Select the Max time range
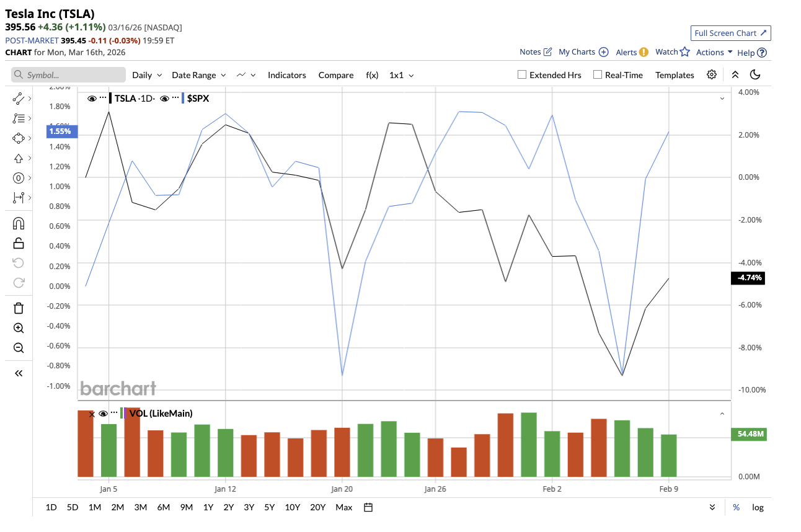The width and height of the screenshot is (801, 532). (344, 507)
